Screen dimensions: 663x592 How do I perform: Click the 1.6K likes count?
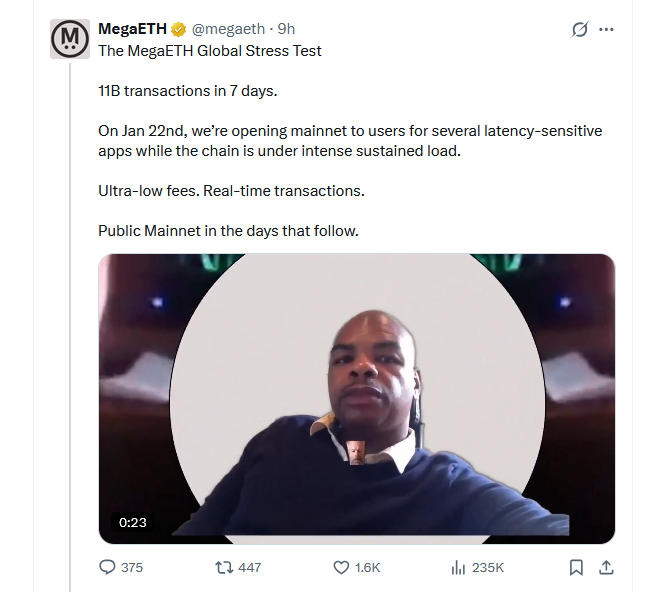pos(368,567)
